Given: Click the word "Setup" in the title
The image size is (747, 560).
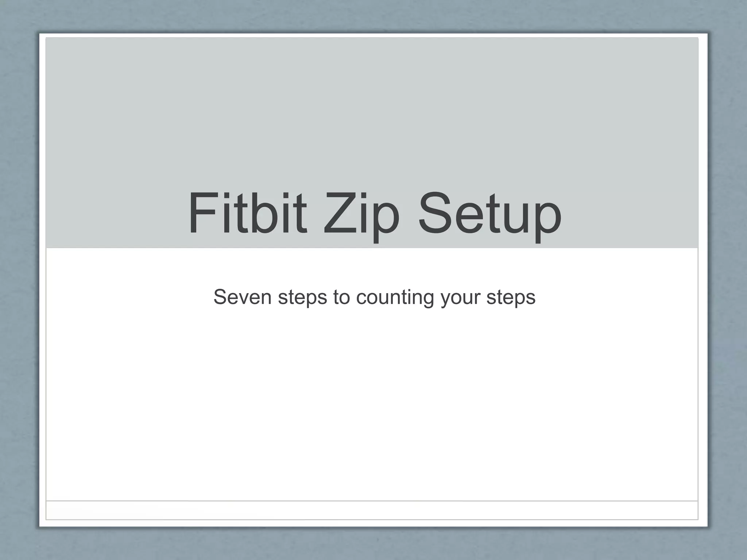Looking at the screenshot, I should [x=489, y=215].
